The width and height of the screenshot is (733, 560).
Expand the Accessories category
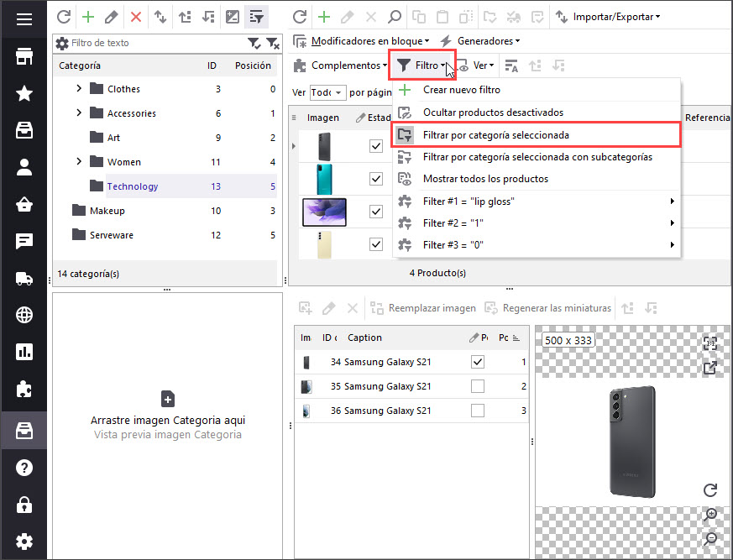(79, 113)
